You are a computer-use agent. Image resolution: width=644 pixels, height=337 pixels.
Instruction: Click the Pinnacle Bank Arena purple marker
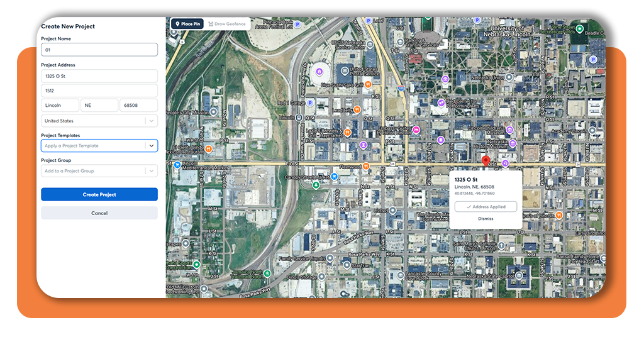coord(319,72)
